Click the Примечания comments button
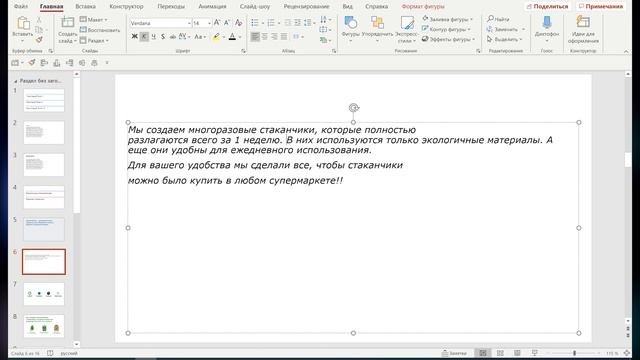This screenshot has width=640, height=360. click(601, 7)
